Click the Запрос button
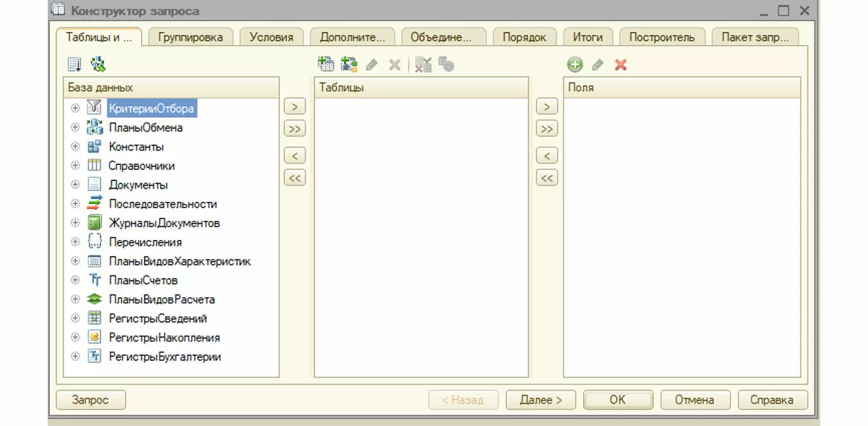The width and height of the screenshot is (868, 426). 90,400
